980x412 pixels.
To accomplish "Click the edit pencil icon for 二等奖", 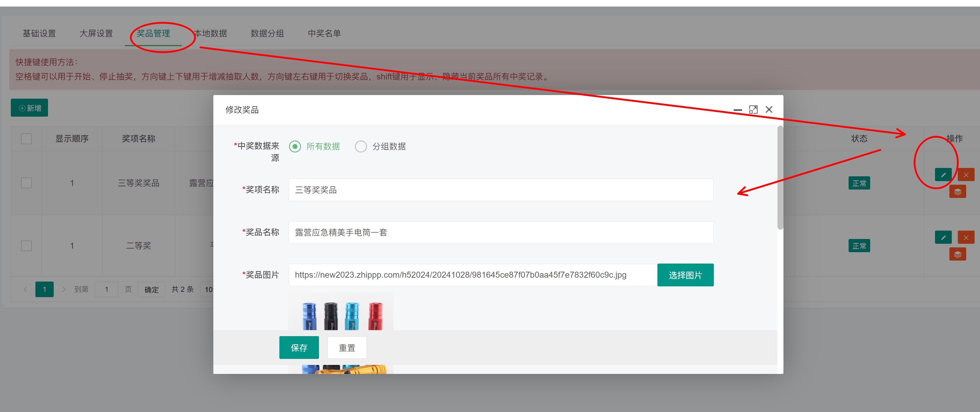I will point(943,237).
